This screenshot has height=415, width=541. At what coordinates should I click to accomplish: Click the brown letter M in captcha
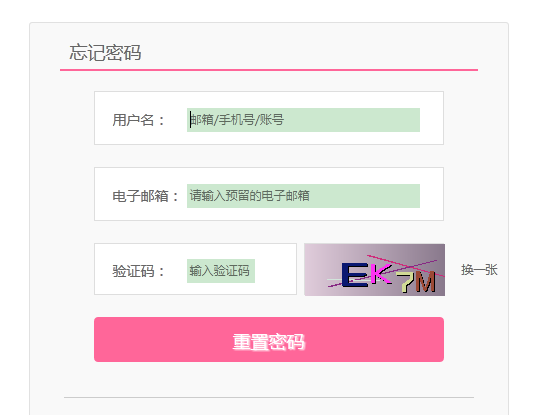425,281
